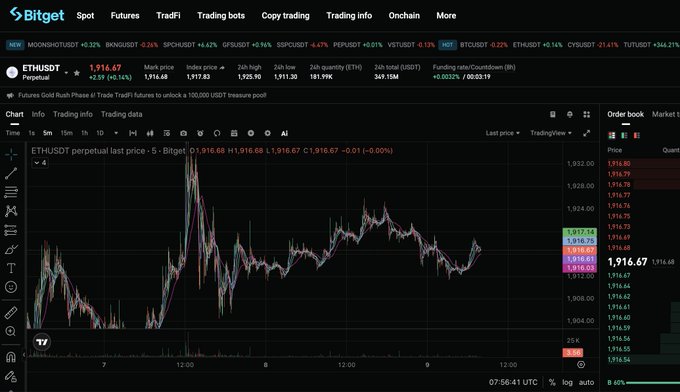
Task: Open chart time axis settings icon
Action: pos(581,365)
